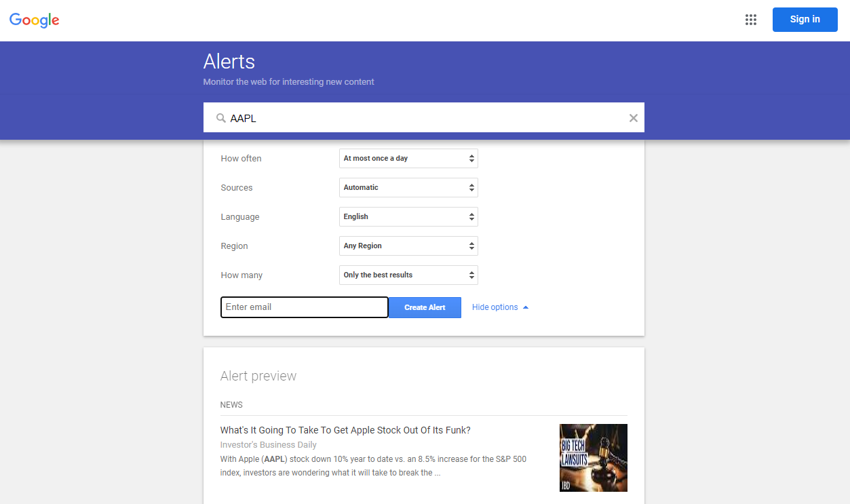This screenshot has width=850, height=504.
Task: Click the 'Language' label
Action: coord(240,217)
